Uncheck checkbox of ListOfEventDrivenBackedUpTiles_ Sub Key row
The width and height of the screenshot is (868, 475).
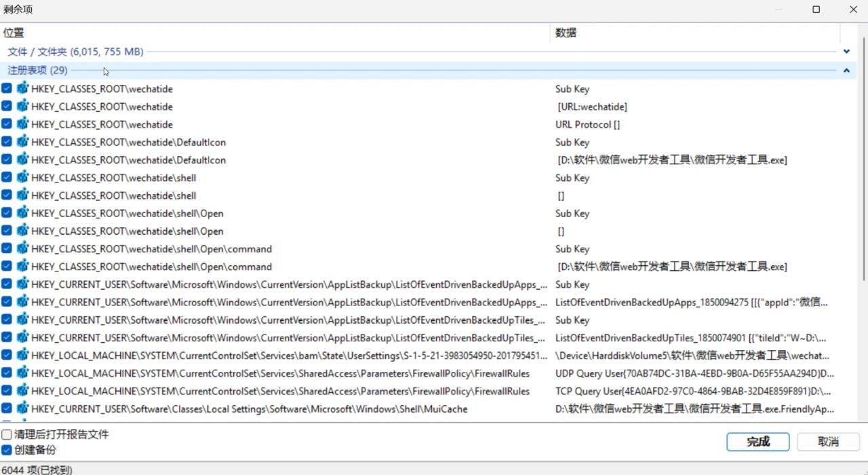(x=7, y=320)
